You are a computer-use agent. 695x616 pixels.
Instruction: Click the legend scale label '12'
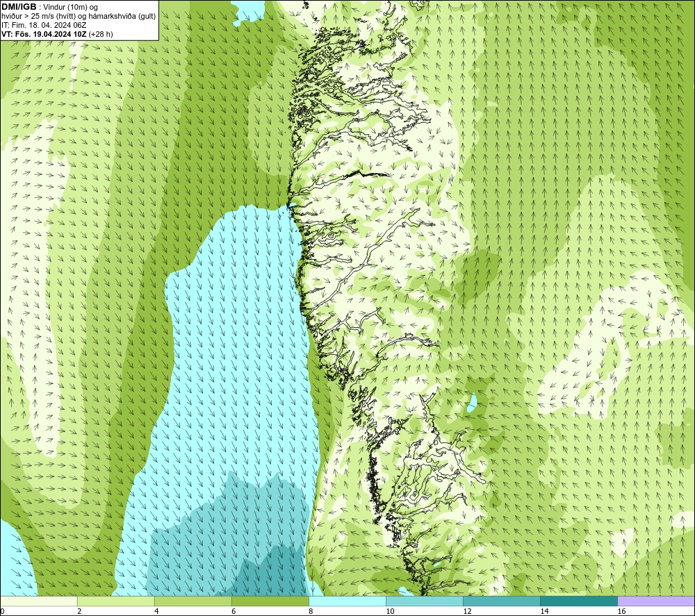[467, 612]
